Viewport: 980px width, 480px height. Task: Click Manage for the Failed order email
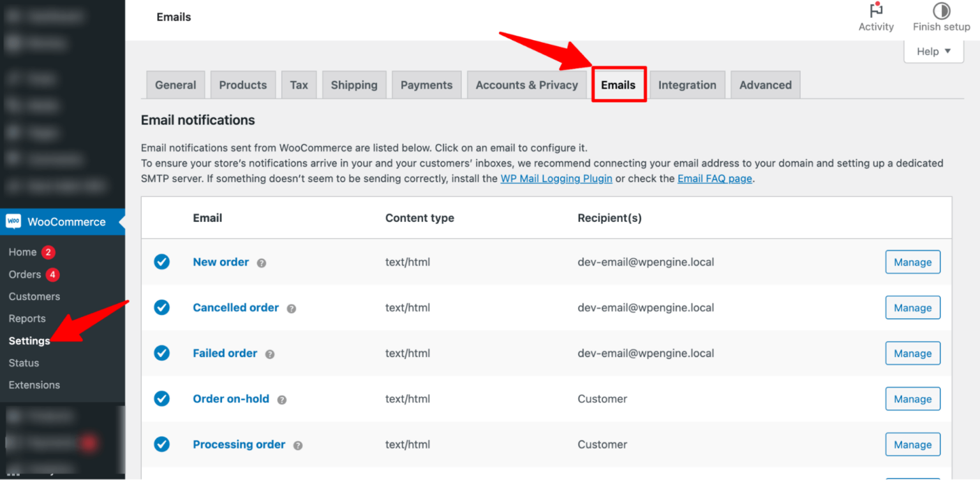pyautogui.click(x=912, y=353)
